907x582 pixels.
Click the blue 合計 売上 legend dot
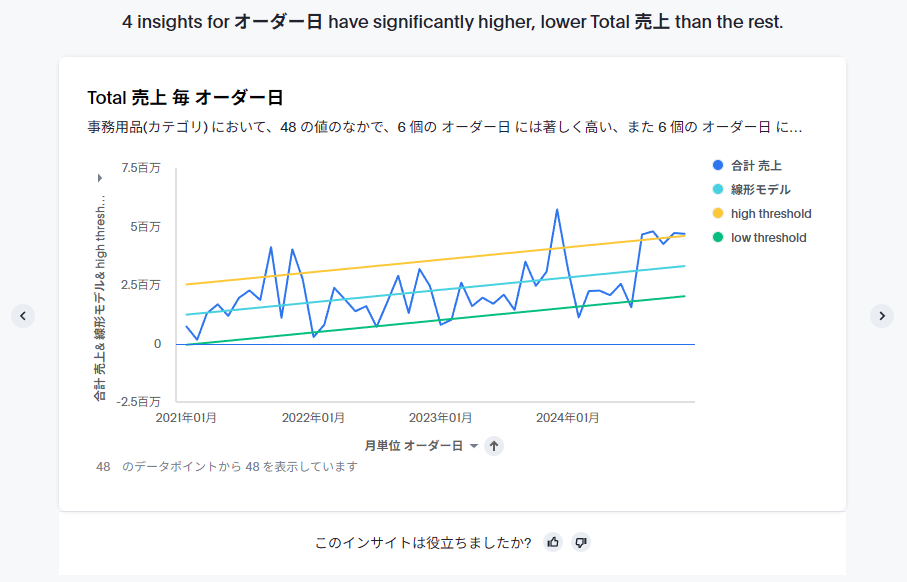coord(718,165)
